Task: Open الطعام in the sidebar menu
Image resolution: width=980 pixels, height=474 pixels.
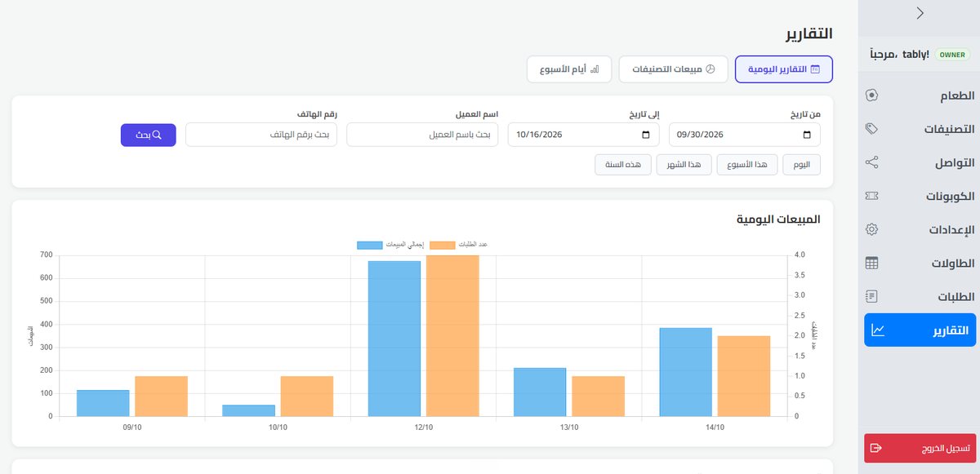Action: (920, 95)
